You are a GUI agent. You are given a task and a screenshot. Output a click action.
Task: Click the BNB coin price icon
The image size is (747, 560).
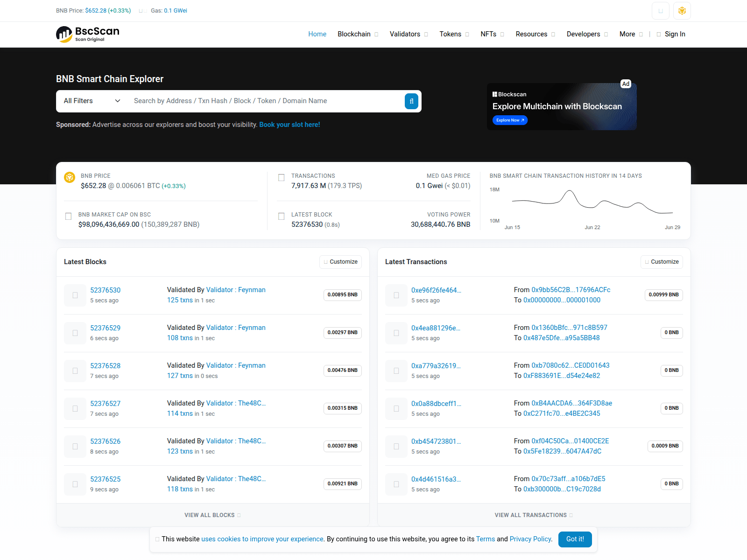(70, 177)
